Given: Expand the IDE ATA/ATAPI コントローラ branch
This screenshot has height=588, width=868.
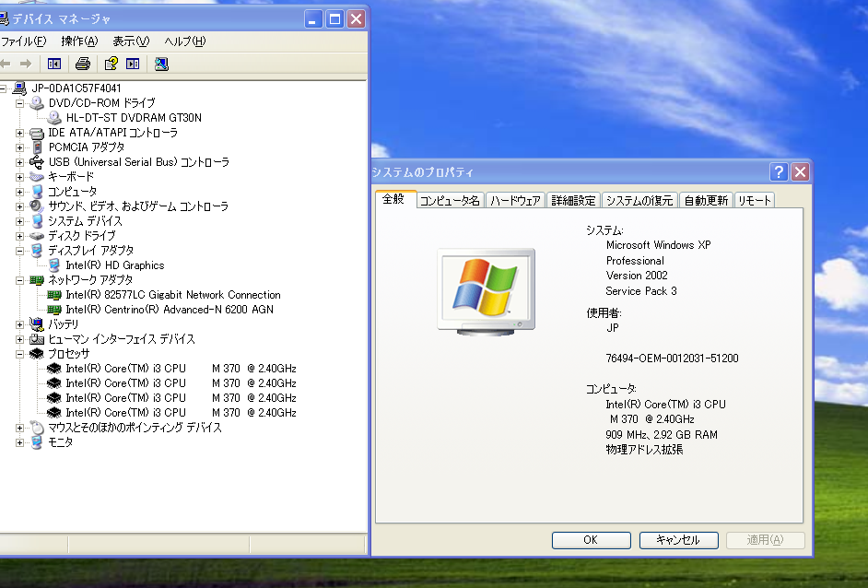Looking at the screenshot, I should point(20,133).
